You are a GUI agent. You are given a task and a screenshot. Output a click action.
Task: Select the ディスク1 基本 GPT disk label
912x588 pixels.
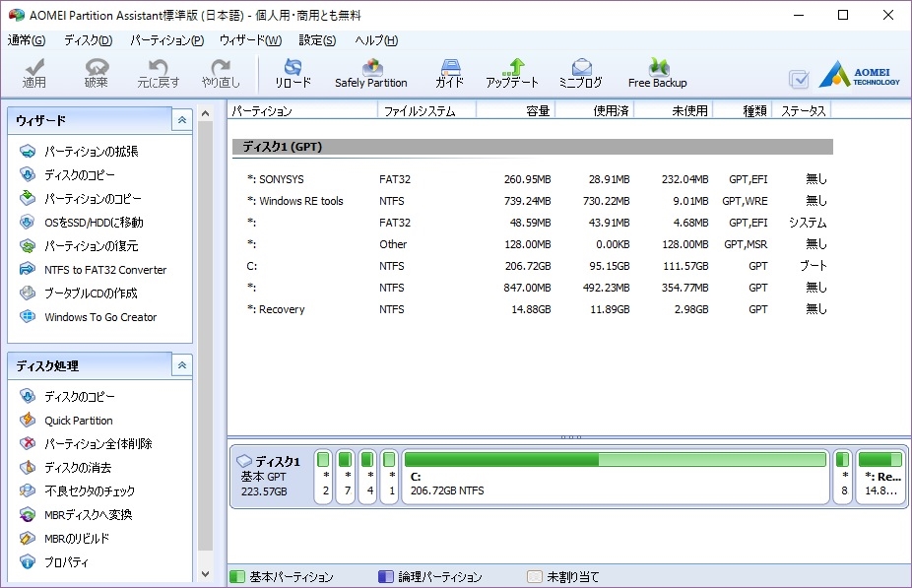pyautogui.click(x=271, y=477)
